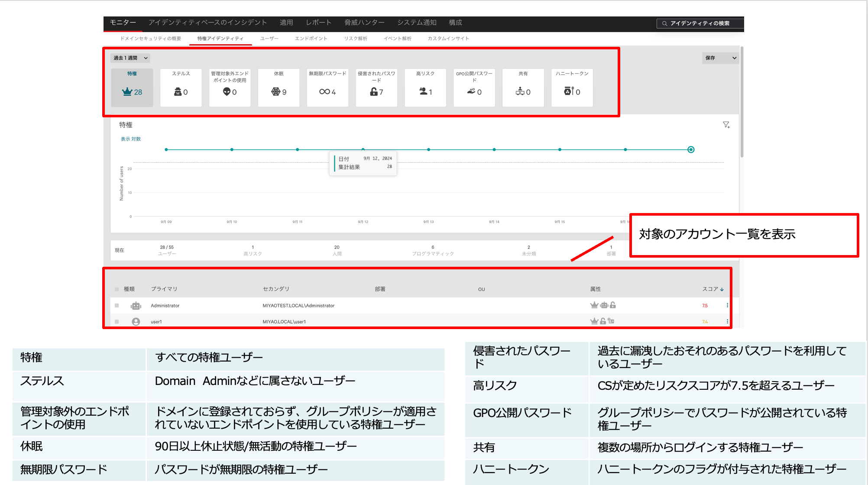Open the 保存 dropdown

pos(720,58)
